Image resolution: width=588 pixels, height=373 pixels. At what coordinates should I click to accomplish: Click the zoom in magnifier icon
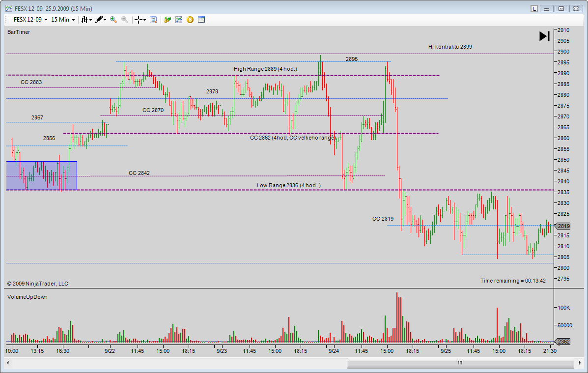tap(113, 20)
